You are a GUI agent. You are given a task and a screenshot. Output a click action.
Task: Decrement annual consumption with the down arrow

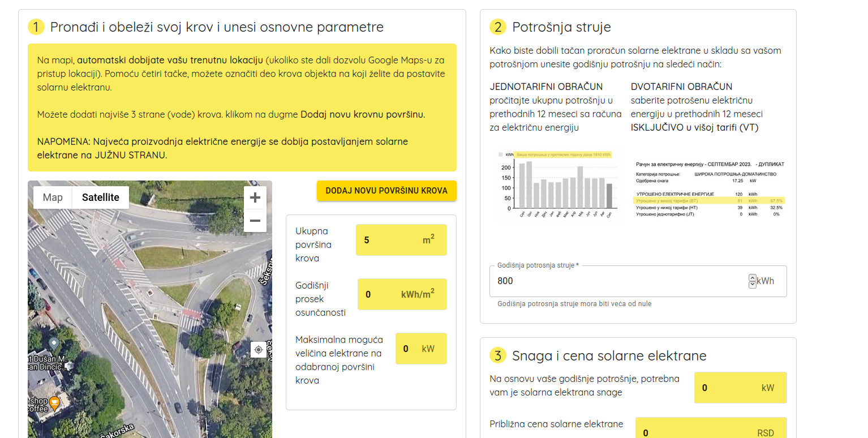[x=753, y=284]
